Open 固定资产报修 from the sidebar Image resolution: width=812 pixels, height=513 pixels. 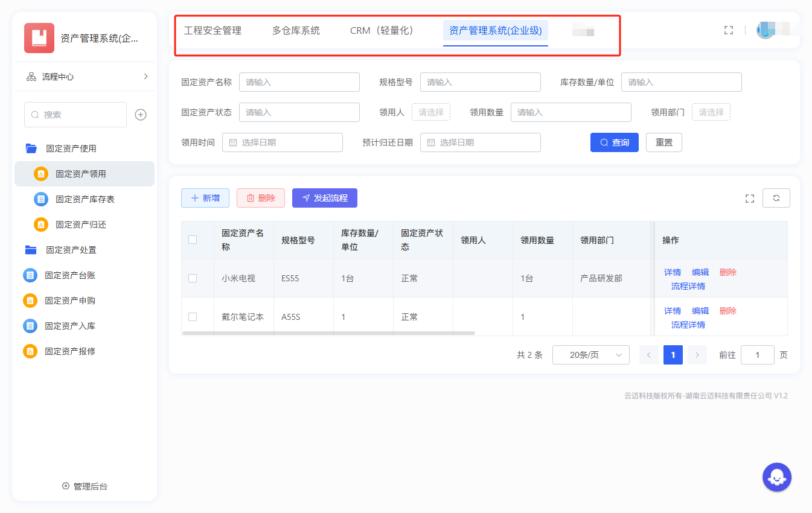[x=69, y=351]
